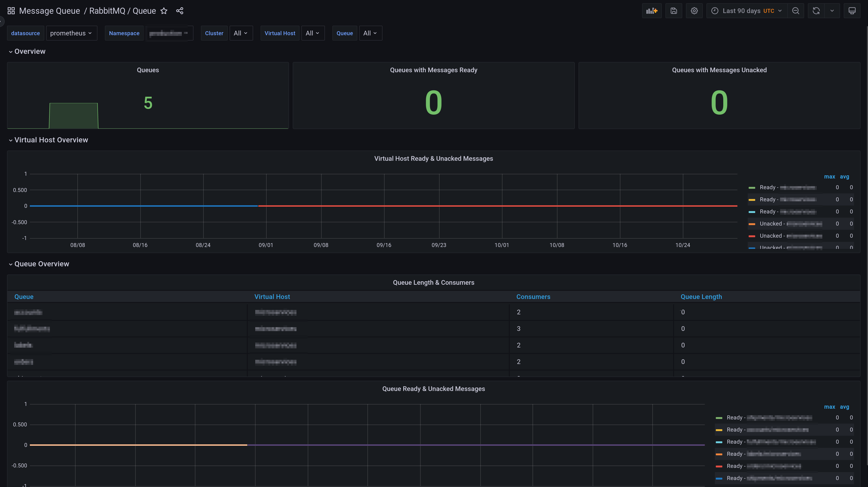Star the dashboard as favorite
The height and width of the screenshot is (487, 868).
(x=164, y=11)
